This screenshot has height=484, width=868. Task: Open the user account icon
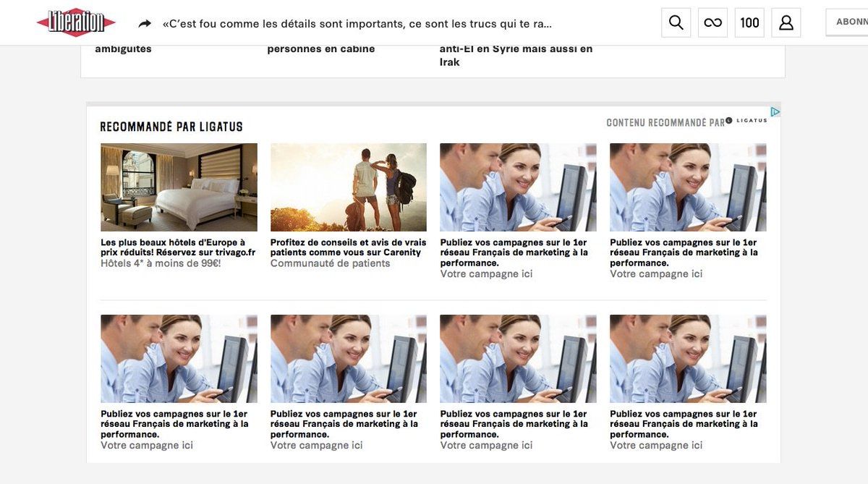[x=786, y=22]
